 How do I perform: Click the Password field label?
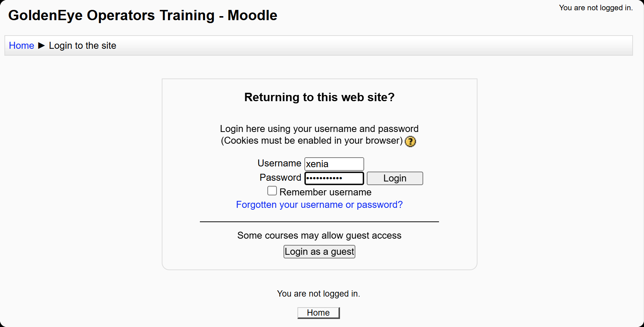(280, 177)
